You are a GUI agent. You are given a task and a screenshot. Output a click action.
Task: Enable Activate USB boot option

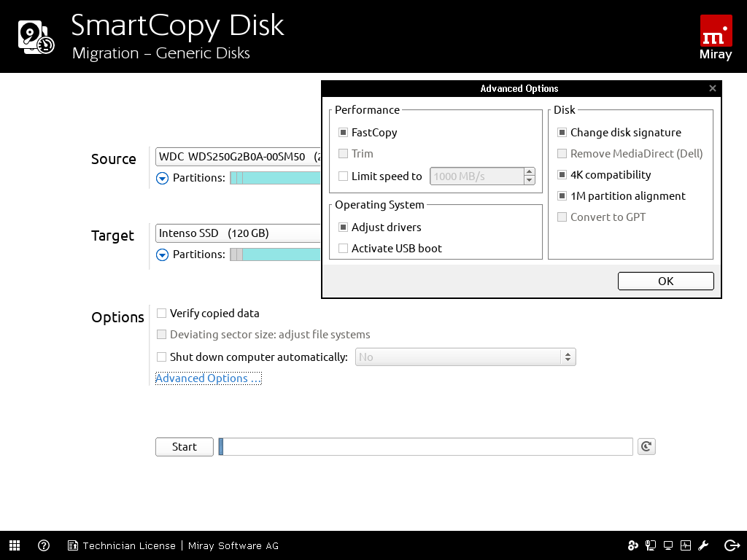tap(344, 249)
